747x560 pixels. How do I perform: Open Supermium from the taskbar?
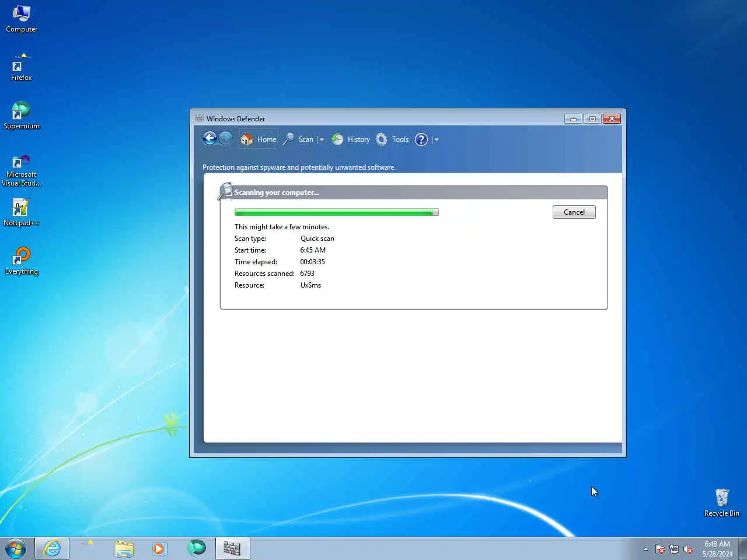click(197, 548)
